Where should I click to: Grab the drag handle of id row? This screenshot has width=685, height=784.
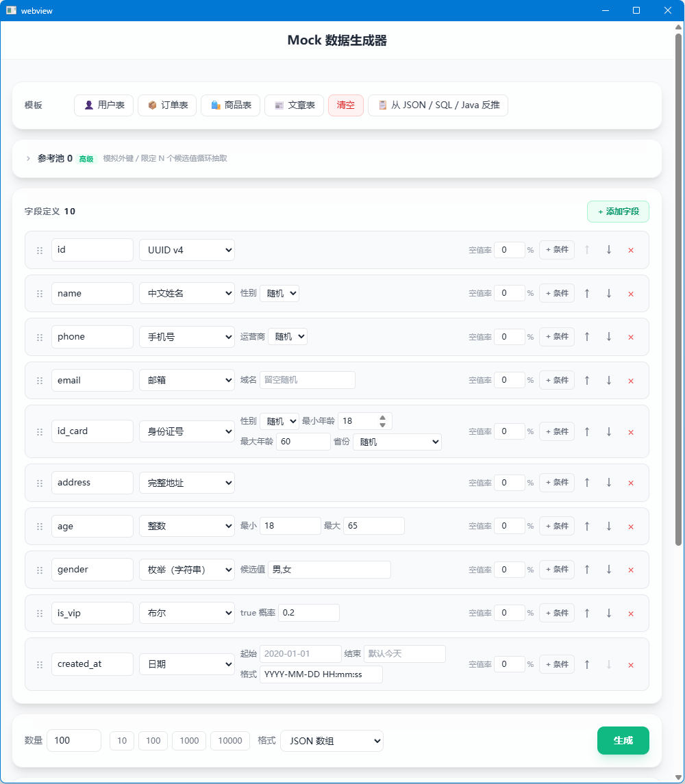pos(40,251)
